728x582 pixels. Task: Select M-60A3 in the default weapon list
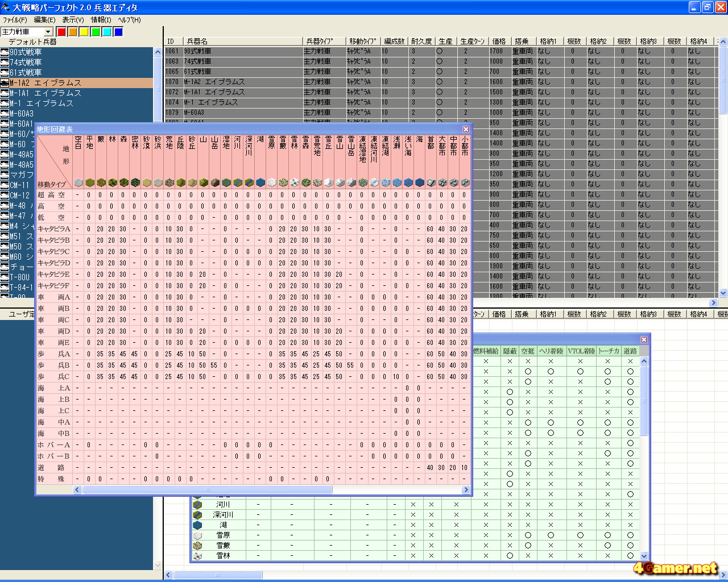[77, 113]
